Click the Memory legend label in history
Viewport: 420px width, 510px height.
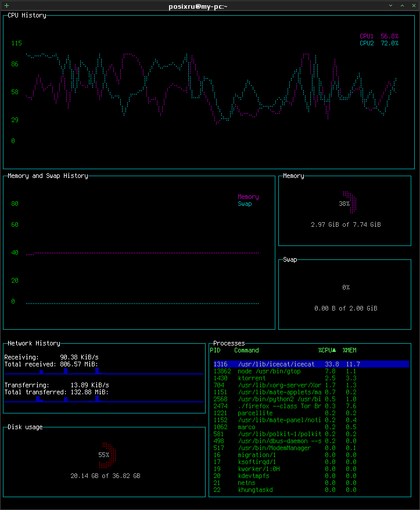coord(248,197)
